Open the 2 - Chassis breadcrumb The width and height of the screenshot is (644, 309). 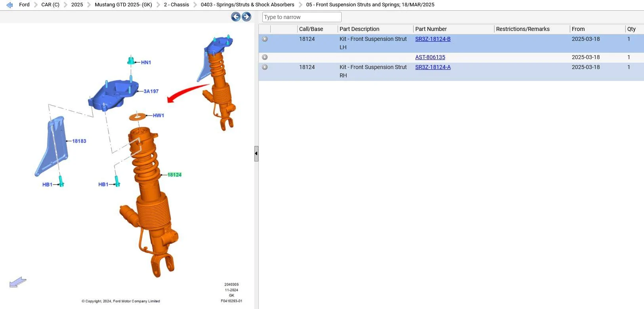point(176,5)
